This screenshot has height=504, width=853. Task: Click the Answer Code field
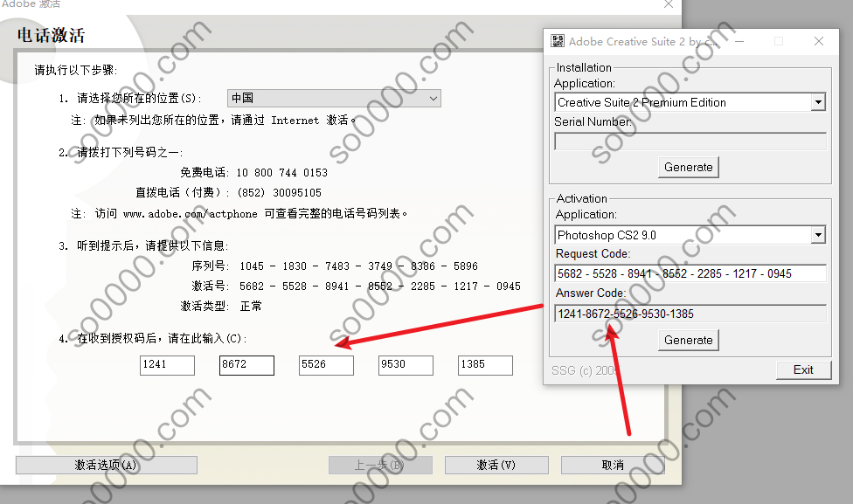click(690, 314)
